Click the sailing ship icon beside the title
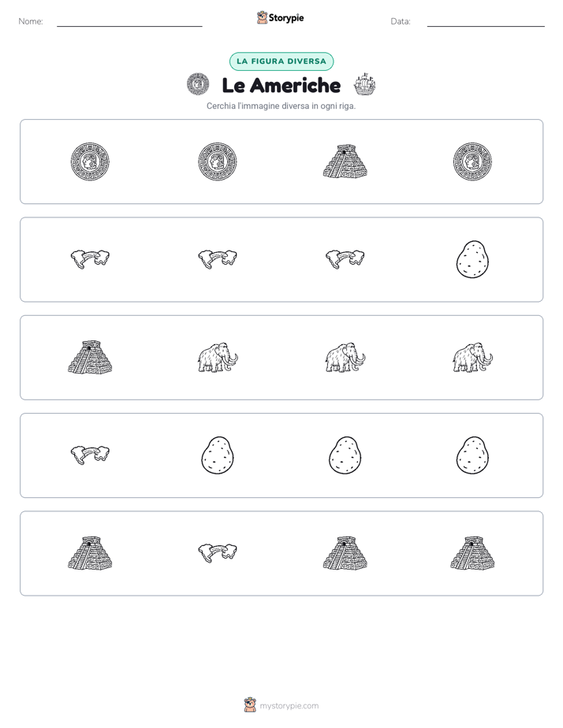The height and width of the screenshot is (728, 563). pos(364,84)
